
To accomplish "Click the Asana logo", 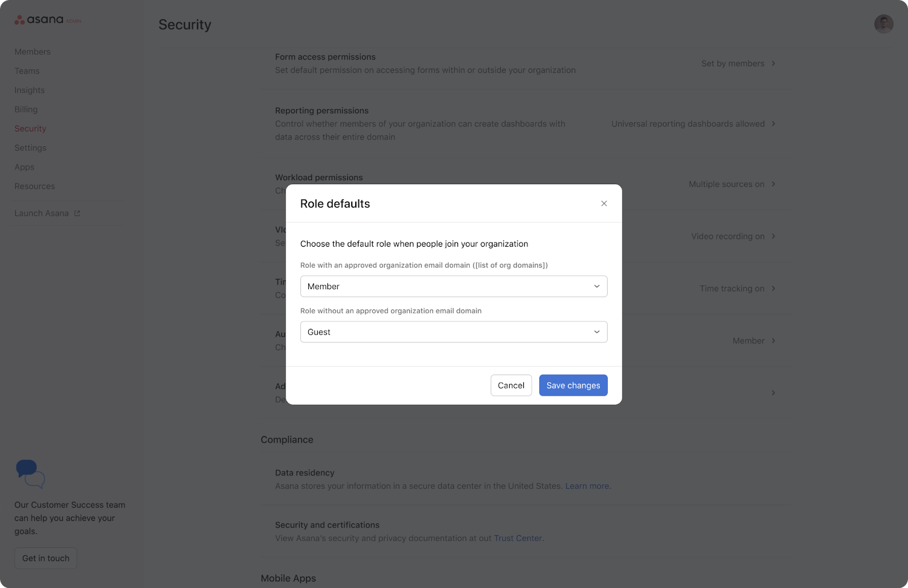I will click(x=40, y=20).
